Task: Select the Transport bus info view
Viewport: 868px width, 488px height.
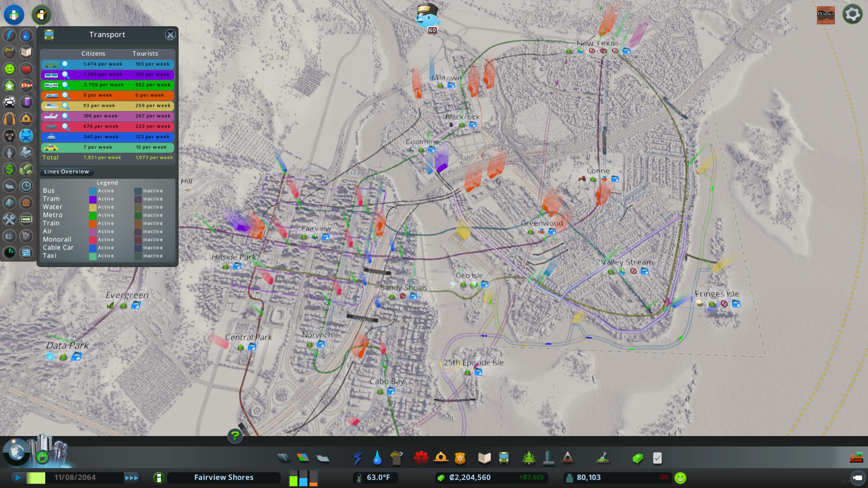Action: (26, 136)
